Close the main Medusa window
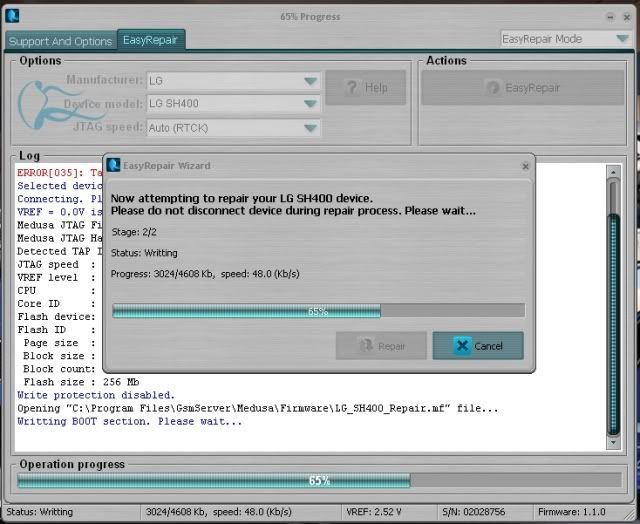640x524 pixels. click(627, 17)
